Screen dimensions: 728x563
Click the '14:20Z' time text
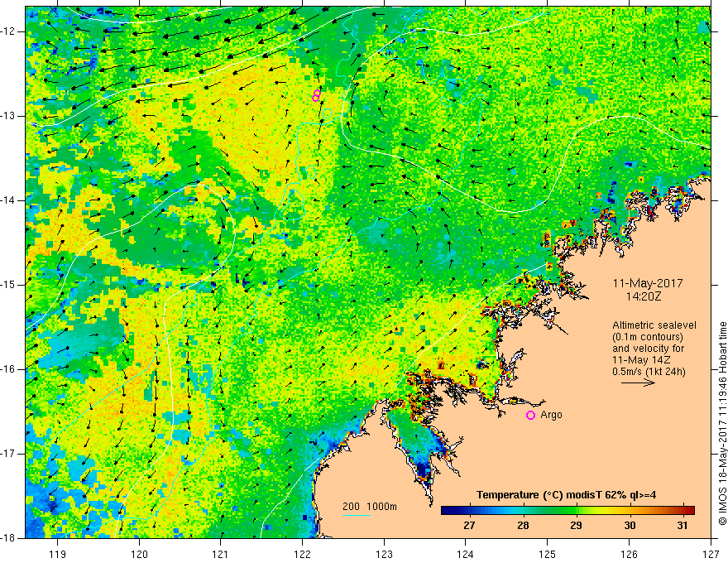643,296
